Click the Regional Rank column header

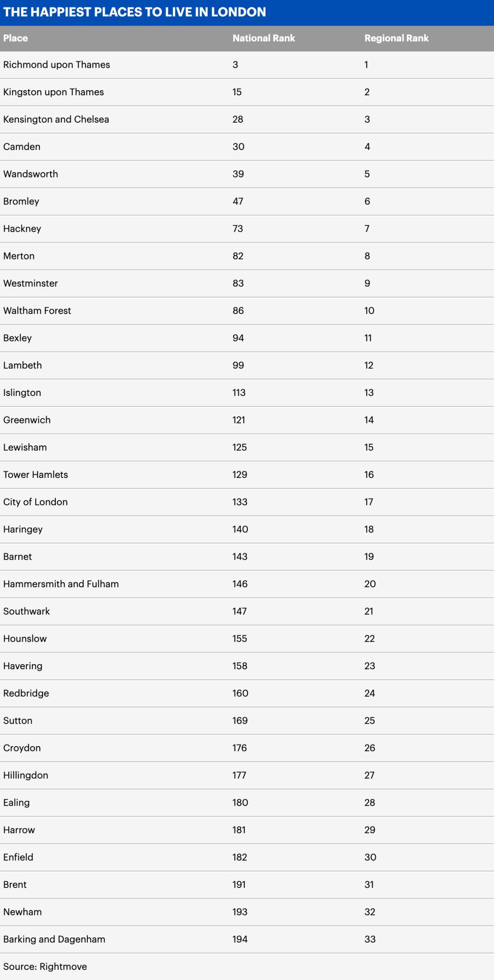pos(396,38)
